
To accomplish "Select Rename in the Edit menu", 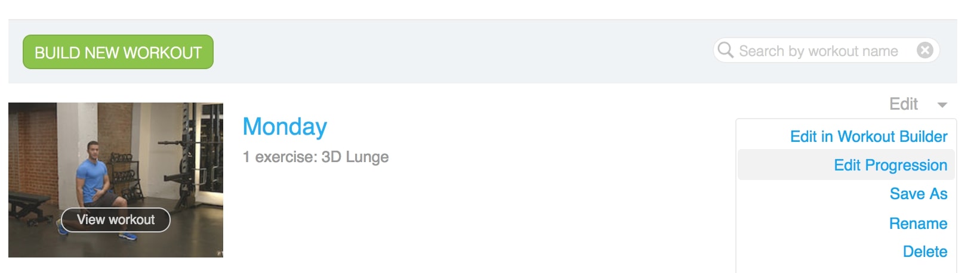I will coord(918,224).
